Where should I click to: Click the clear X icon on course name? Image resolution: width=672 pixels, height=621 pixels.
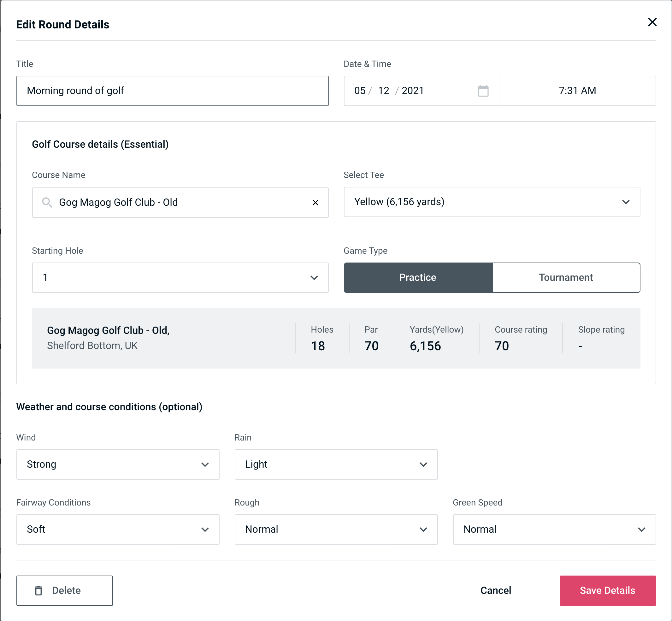[x=315, y=203]
